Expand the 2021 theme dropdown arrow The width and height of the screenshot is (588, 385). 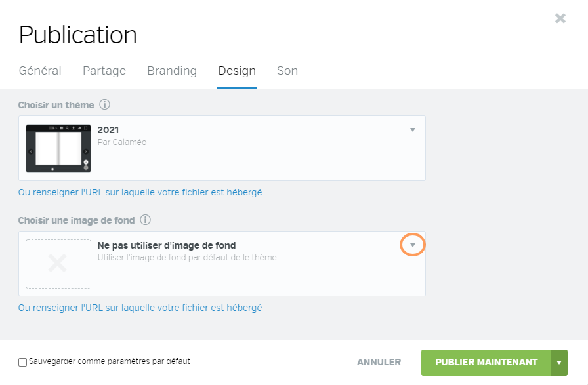pos(413,130)
